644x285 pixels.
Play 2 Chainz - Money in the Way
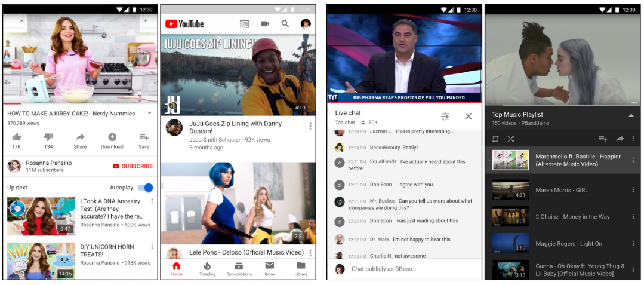563,217
